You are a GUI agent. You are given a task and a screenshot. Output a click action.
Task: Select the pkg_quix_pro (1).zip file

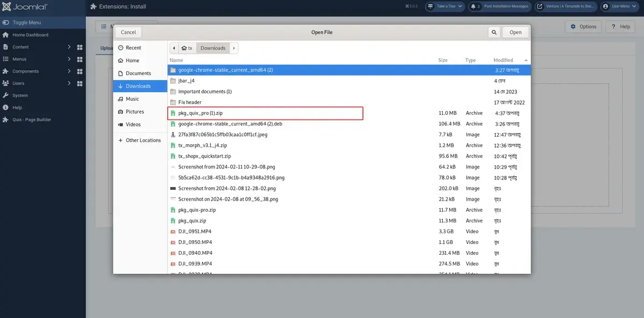pos(349,113)
